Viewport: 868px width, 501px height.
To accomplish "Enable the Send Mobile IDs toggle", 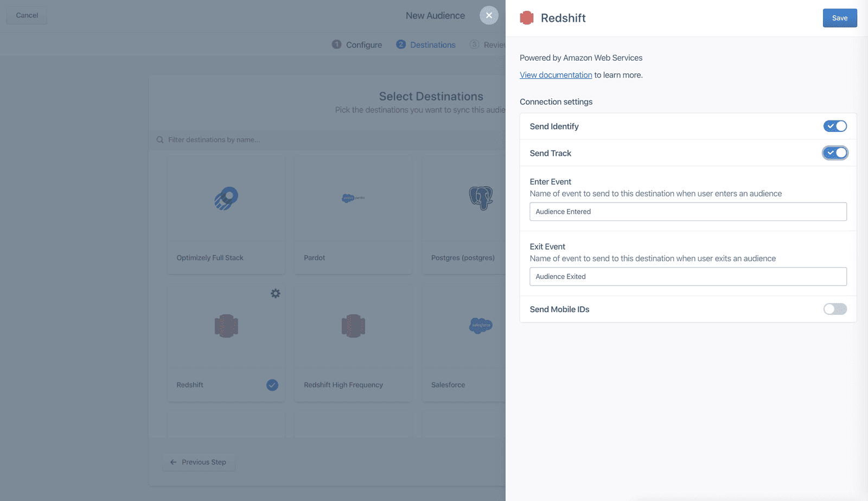I will pos(835,309).
